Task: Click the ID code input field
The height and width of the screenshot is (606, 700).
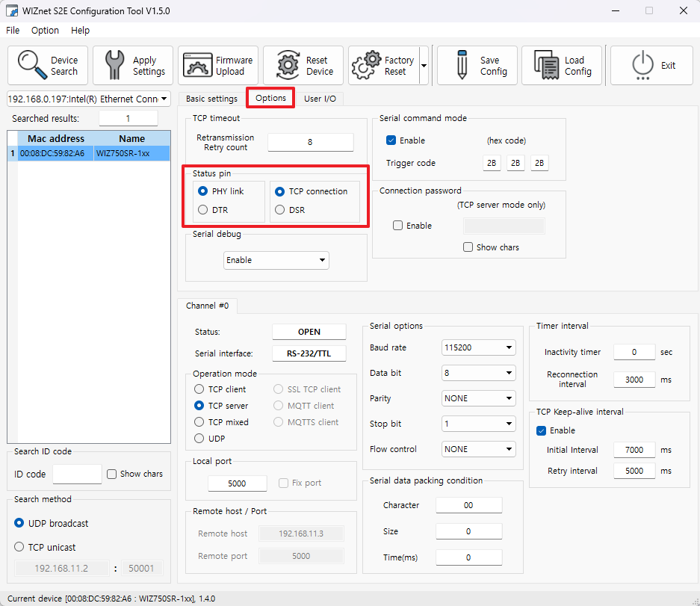Action: click(77, 474)
